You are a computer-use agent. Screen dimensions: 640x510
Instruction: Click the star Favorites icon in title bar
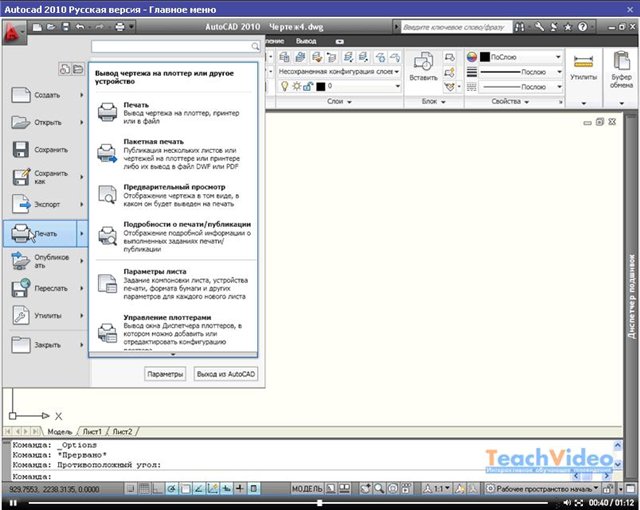pos(568,27)
